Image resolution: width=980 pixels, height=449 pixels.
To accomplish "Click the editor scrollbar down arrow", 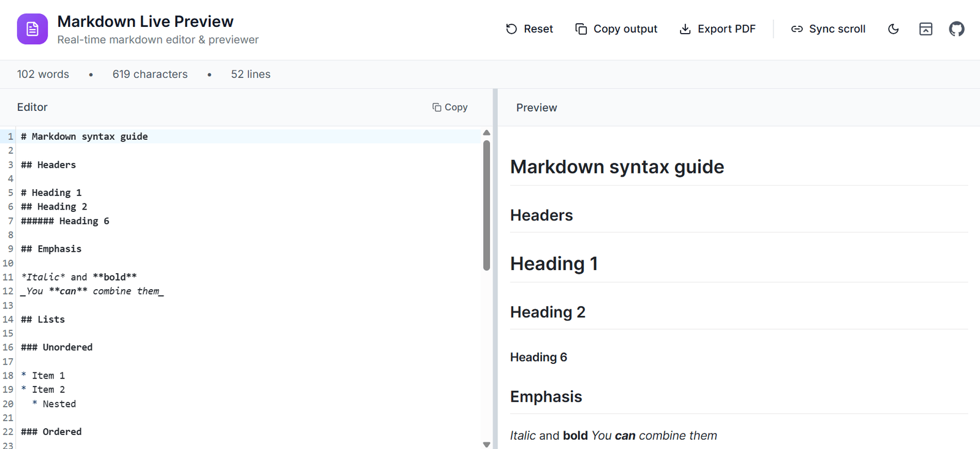I will pos(486,445).
